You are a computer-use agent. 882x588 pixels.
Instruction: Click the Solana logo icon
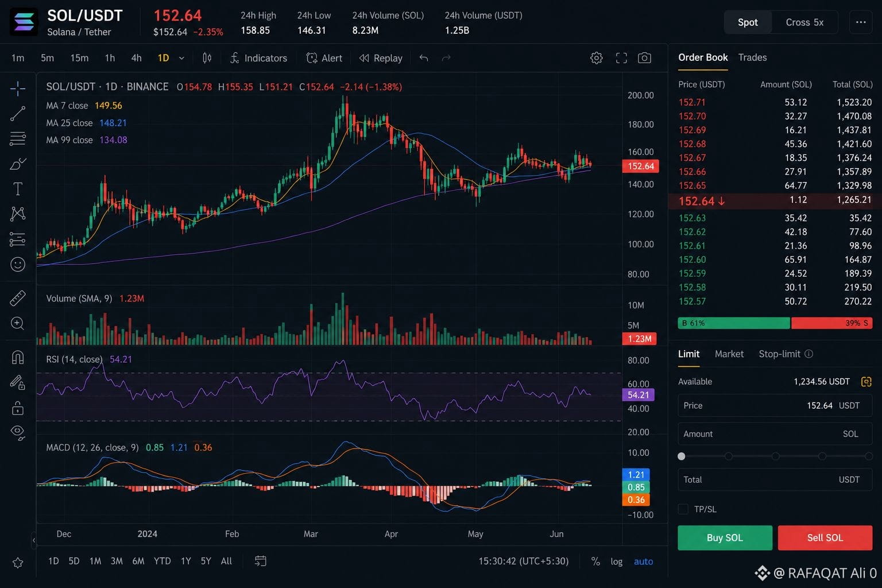[24, 22]
